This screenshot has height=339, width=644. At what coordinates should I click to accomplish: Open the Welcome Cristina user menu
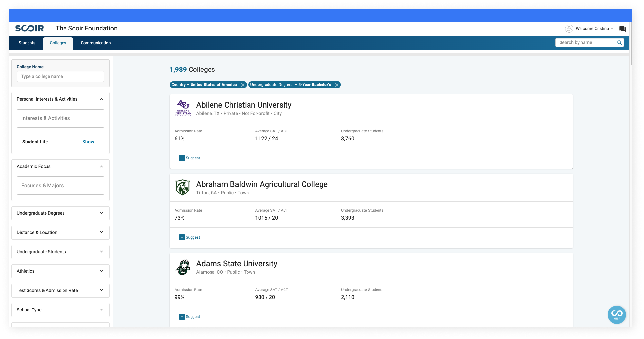click(594, 29)
